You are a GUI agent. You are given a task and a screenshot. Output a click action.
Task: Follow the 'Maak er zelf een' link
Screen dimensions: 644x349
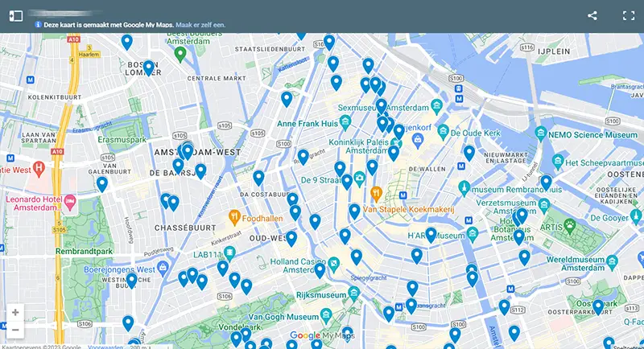[x=200, y=25]
